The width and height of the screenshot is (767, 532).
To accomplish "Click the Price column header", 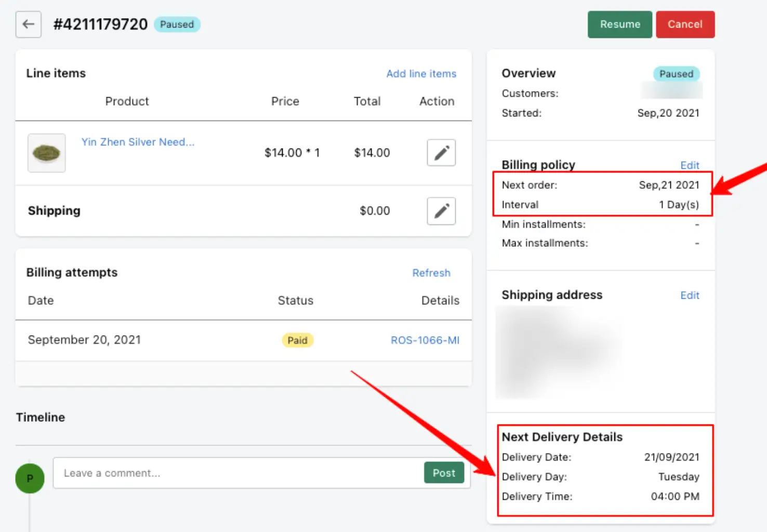I will 285,101.
